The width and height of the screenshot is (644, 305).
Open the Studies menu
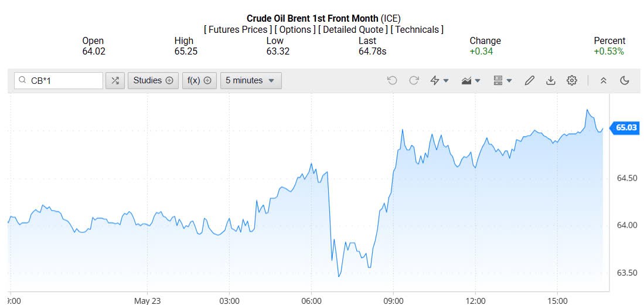click(x=153, y=81)
